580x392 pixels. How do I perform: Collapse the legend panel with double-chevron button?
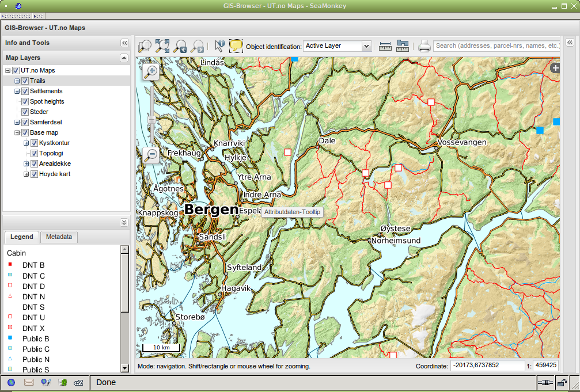[124, 222]
